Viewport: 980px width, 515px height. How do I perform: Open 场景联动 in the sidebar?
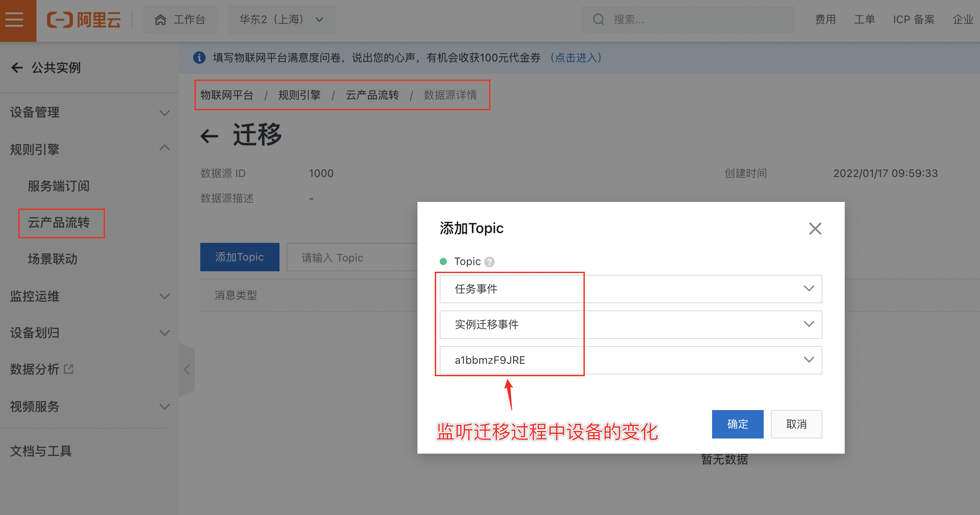click(x=53, y=259)
